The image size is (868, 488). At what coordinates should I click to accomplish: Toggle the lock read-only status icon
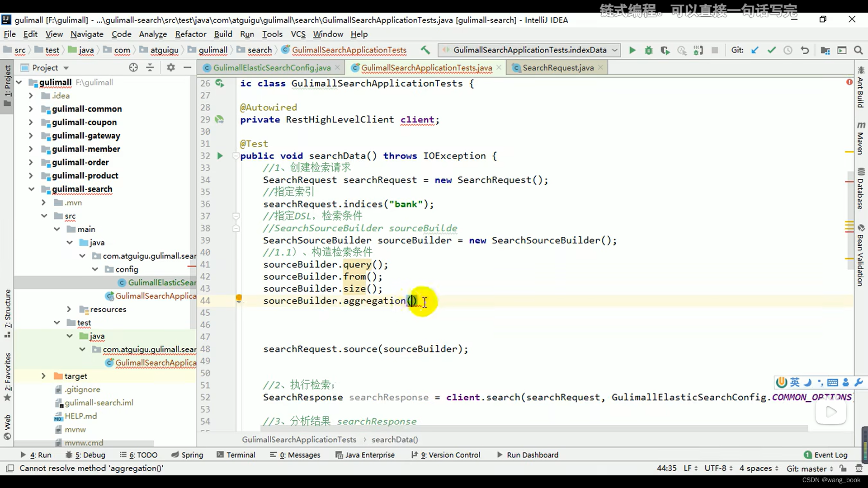coord(843,469)
